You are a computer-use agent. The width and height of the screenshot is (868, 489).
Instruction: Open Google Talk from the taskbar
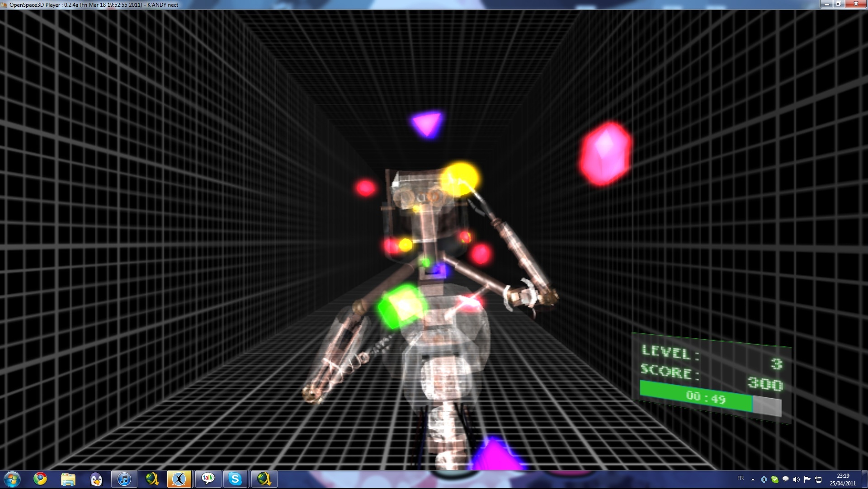point(208,479)
